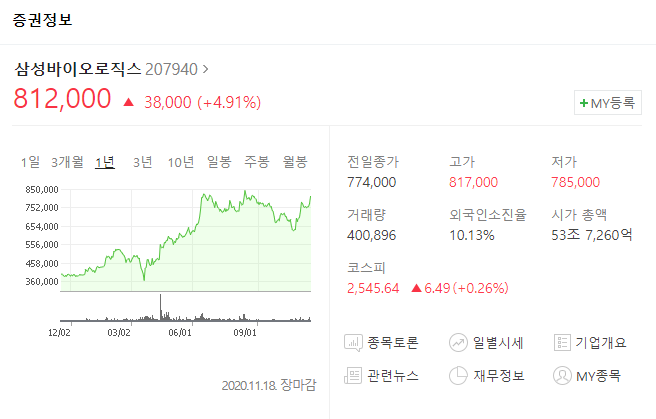Select the 일봉 daily candle chart
656x419 pixels.
click(219, 162)
